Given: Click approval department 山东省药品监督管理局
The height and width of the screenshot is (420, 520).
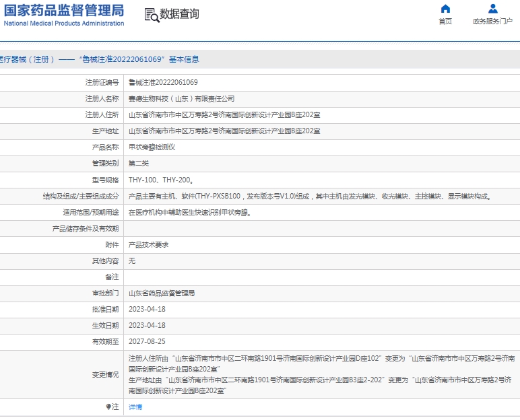Looking at the screenshot, I should [x=162, y=293].
